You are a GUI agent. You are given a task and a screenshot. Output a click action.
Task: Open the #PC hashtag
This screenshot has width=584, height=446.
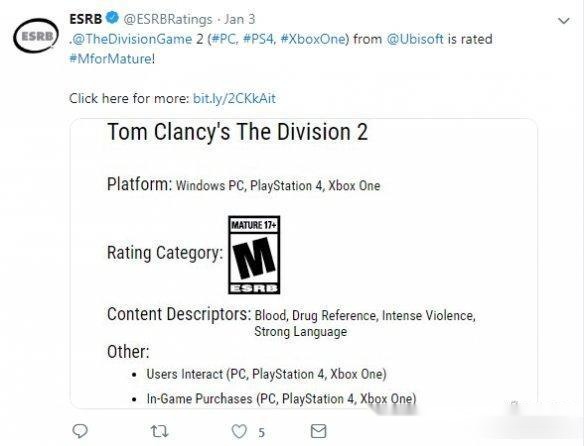pyautogui.click(x=225, y=39)
